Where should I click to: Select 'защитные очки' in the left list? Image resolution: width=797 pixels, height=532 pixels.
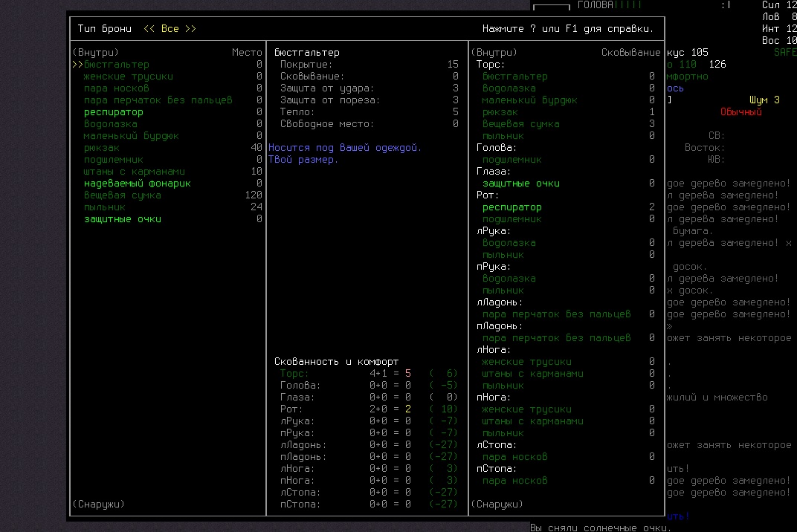pos(122,219)
